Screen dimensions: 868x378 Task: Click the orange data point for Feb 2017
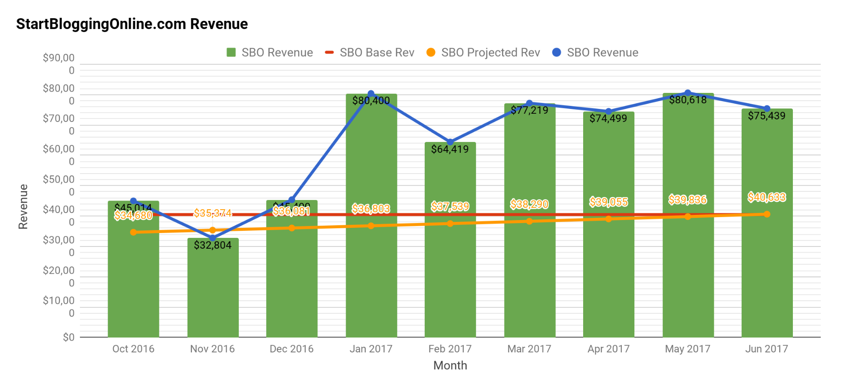point(450,224)
